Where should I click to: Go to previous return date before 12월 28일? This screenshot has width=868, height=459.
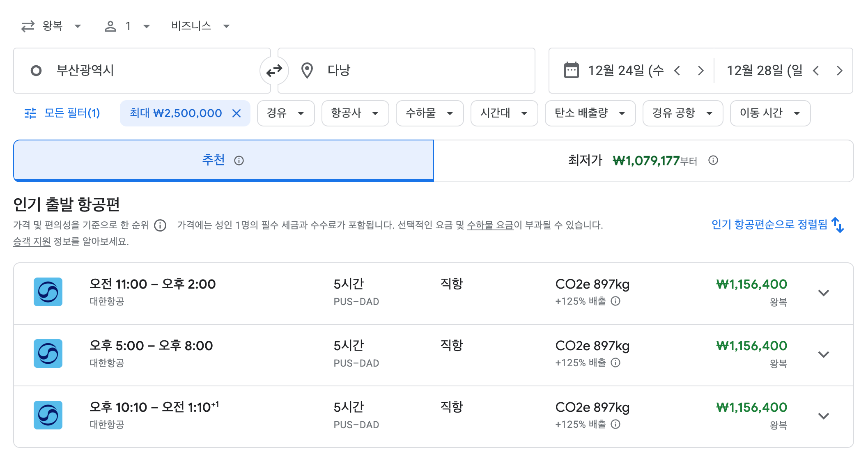(816, 71)
